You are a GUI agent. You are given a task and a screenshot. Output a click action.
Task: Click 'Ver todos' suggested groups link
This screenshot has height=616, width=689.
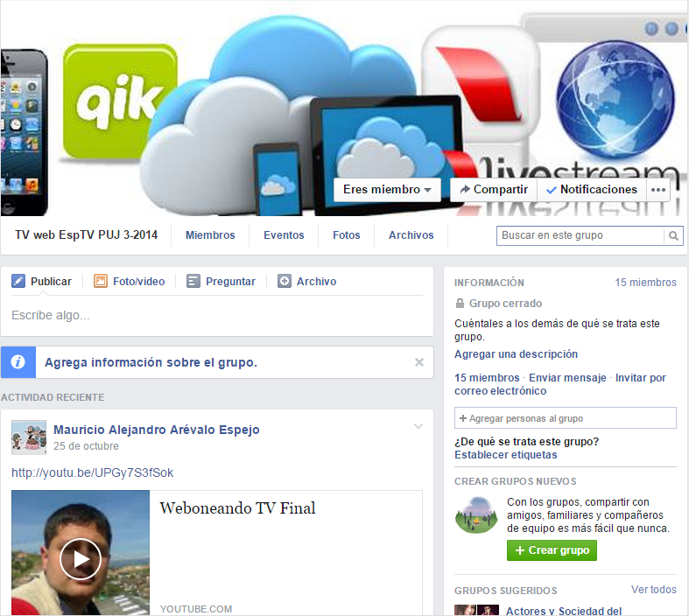click(654, 589)
